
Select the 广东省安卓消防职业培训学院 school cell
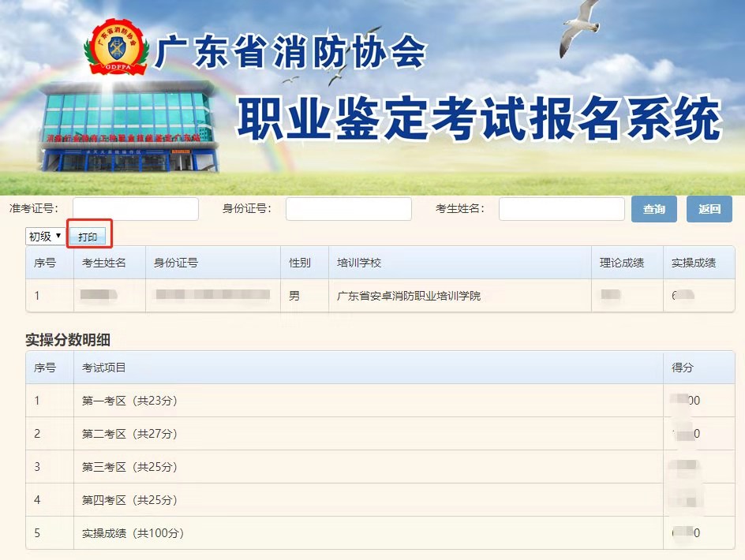tap(408, 297)
